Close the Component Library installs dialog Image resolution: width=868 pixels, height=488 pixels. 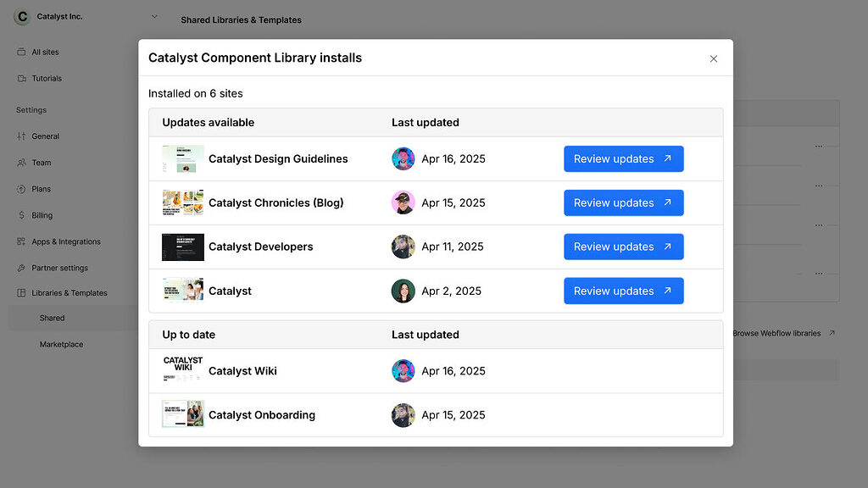click(x=713, y=58)
